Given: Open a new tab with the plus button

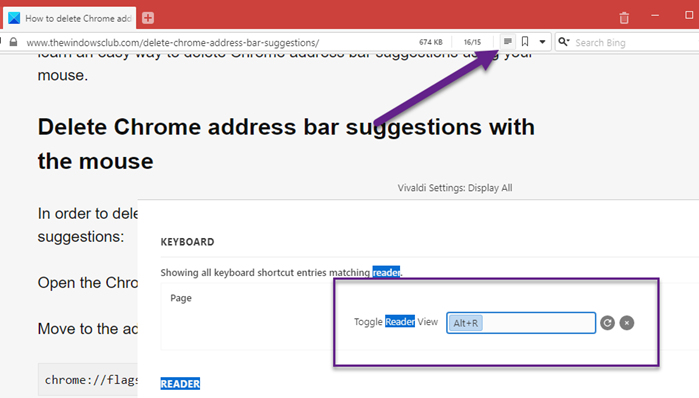Looking at the screenshot, I should (x=148, y=18).
